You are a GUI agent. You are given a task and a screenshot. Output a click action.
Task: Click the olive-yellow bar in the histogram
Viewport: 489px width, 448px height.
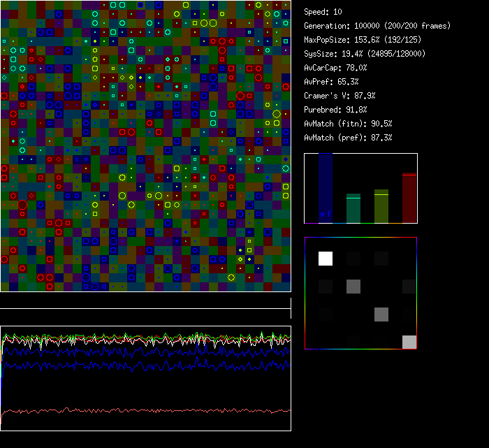381,207
